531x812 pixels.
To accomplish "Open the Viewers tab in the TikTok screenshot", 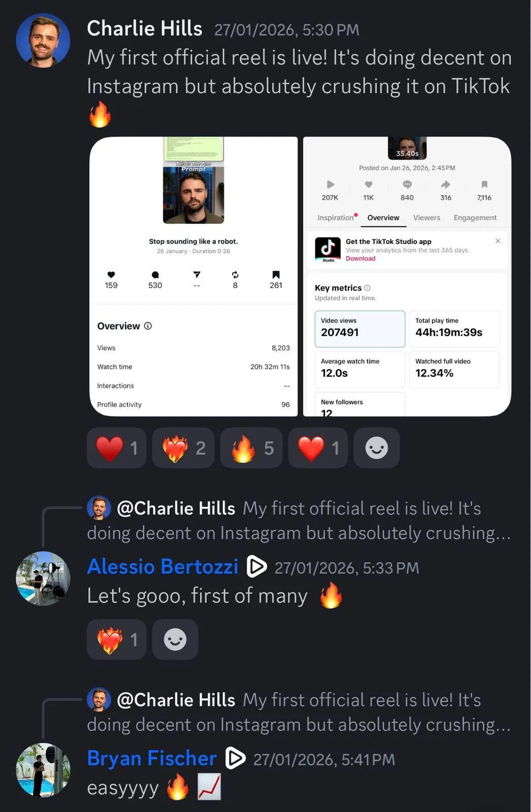I will coord(426,218).
